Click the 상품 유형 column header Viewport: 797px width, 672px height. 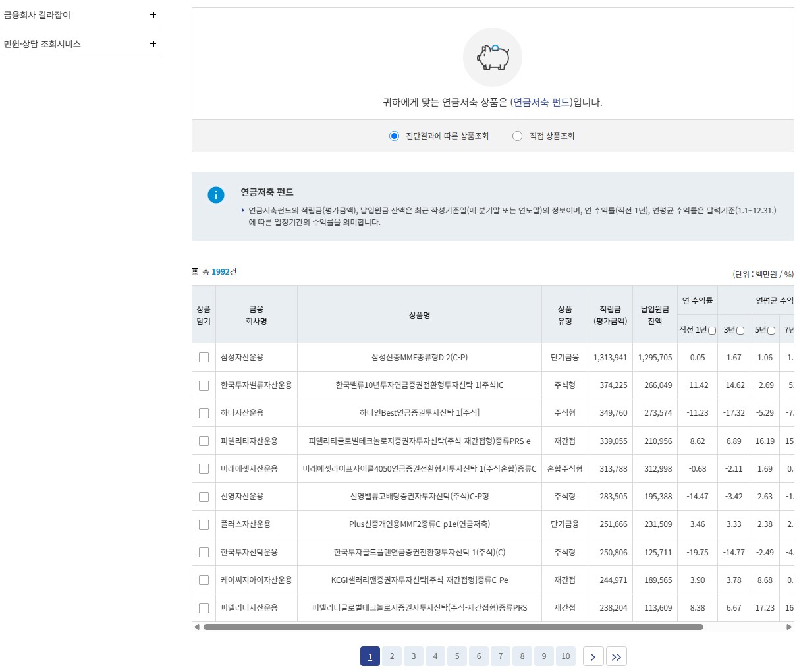tap(565, 315)
